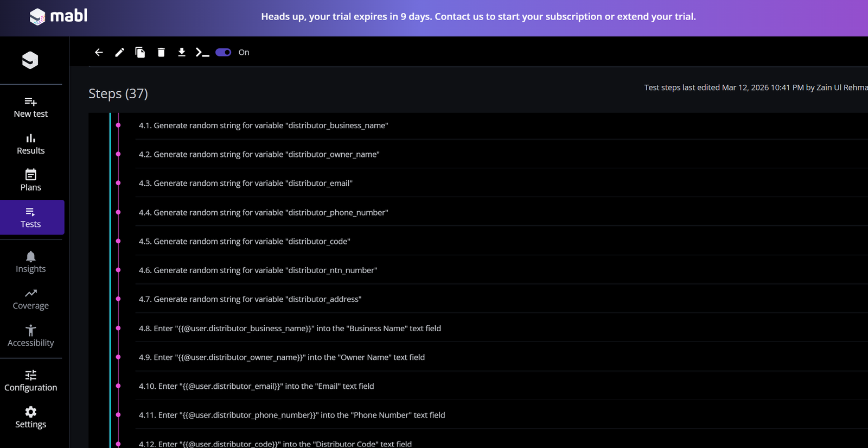Click the download icon in the toolbar
868x448 pixels.
(x=182, y=52)
